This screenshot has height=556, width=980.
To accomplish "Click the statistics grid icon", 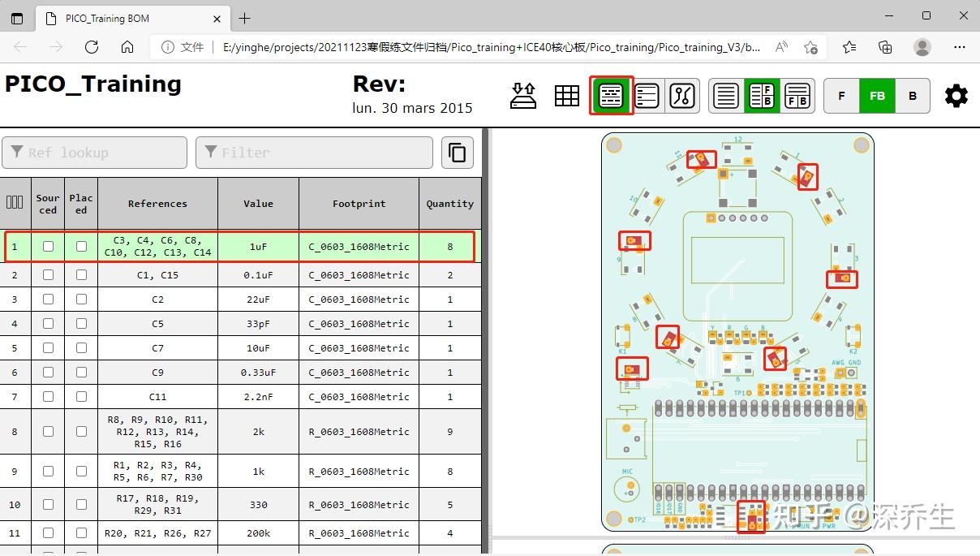I will click(566, 96).
